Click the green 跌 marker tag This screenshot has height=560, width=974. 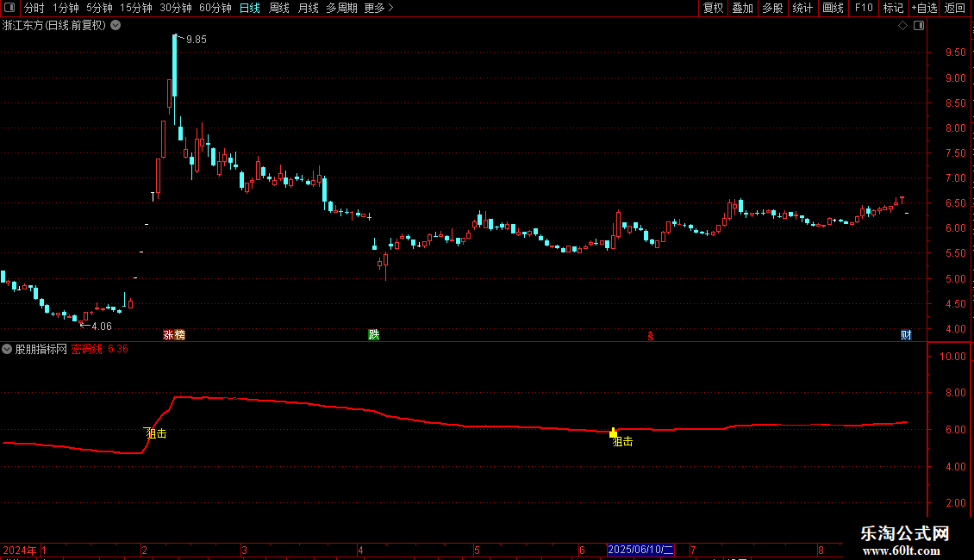pos(373,334)
